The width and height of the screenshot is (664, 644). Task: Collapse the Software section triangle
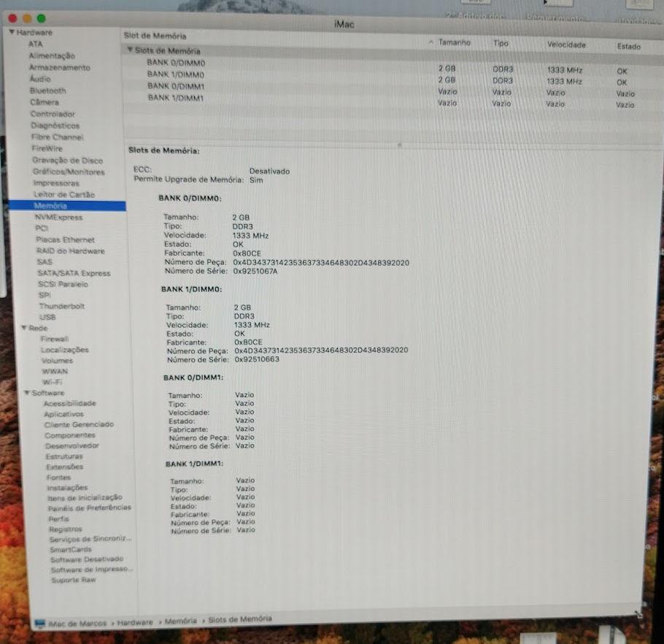click(x=27, y=394)
